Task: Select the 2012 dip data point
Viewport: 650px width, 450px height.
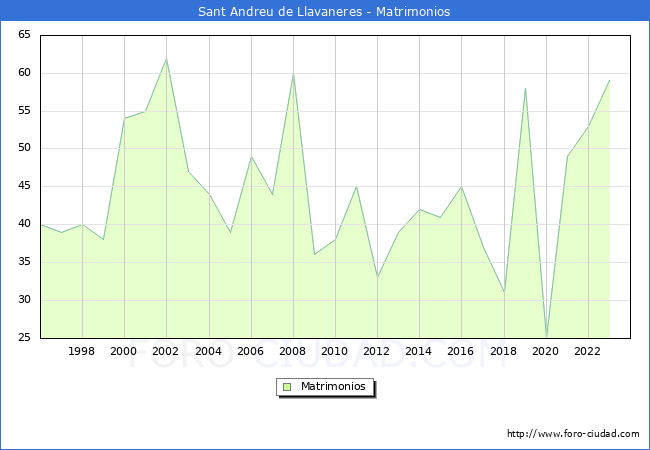Action: (377, 277)
